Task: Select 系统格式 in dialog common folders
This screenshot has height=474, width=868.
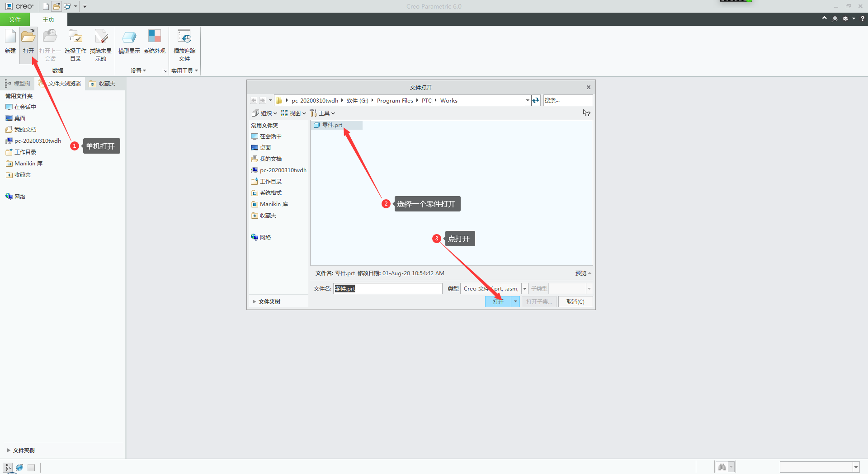Action: 266,193
